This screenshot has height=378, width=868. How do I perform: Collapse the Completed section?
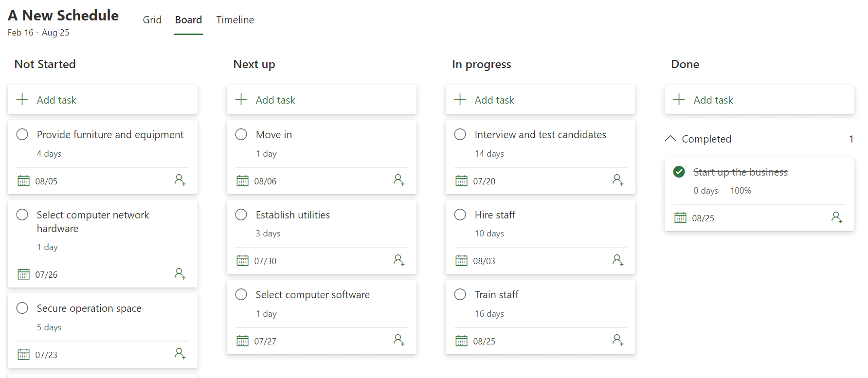click(x=670, y=139)
